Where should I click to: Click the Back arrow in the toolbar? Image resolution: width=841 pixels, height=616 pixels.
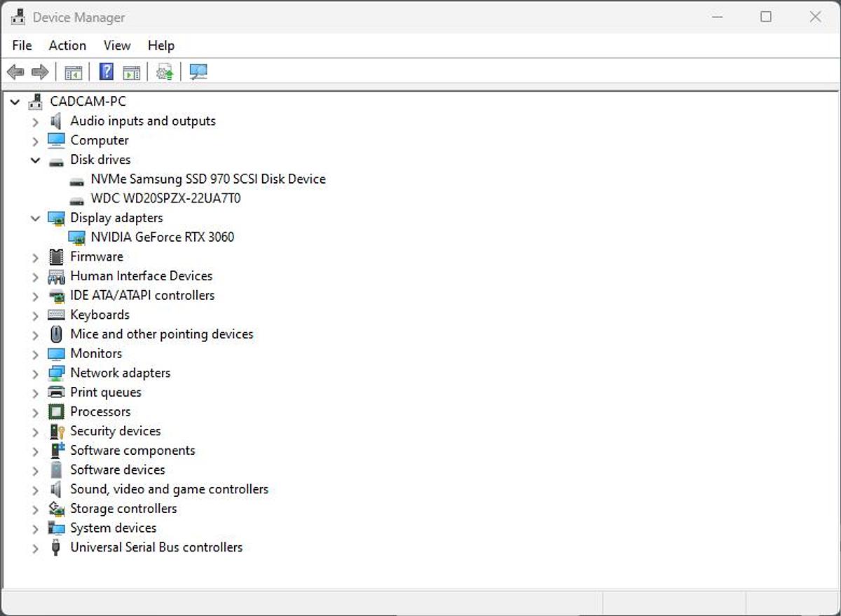[15, 72]
